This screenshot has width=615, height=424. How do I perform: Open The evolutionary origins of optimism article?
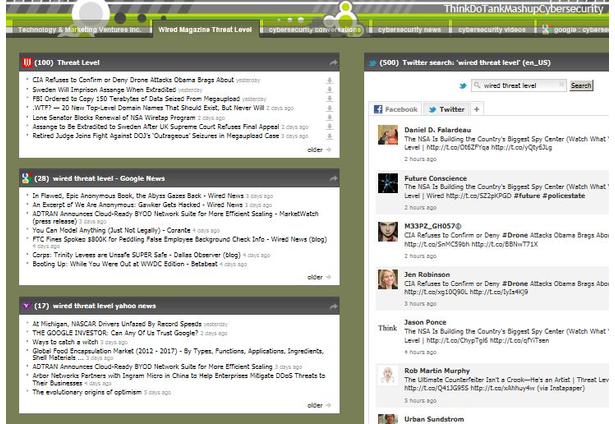(x=87, y=392)
